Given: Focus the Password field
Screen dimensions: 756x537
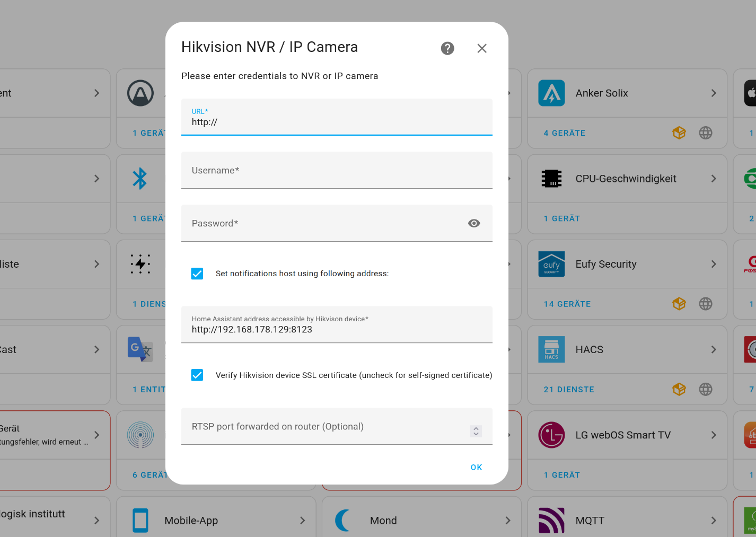Looking at the screenshot, I should click(337, 223).
